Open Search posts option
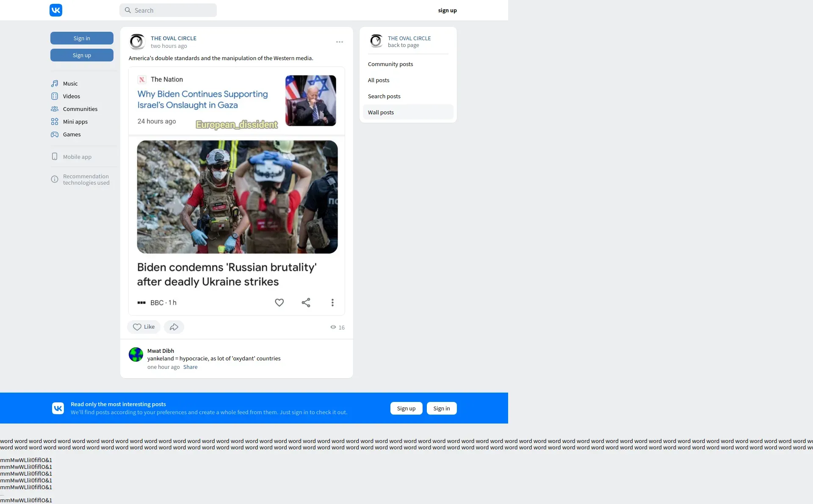The image size is (813, 504). click(x=384, y=96)
